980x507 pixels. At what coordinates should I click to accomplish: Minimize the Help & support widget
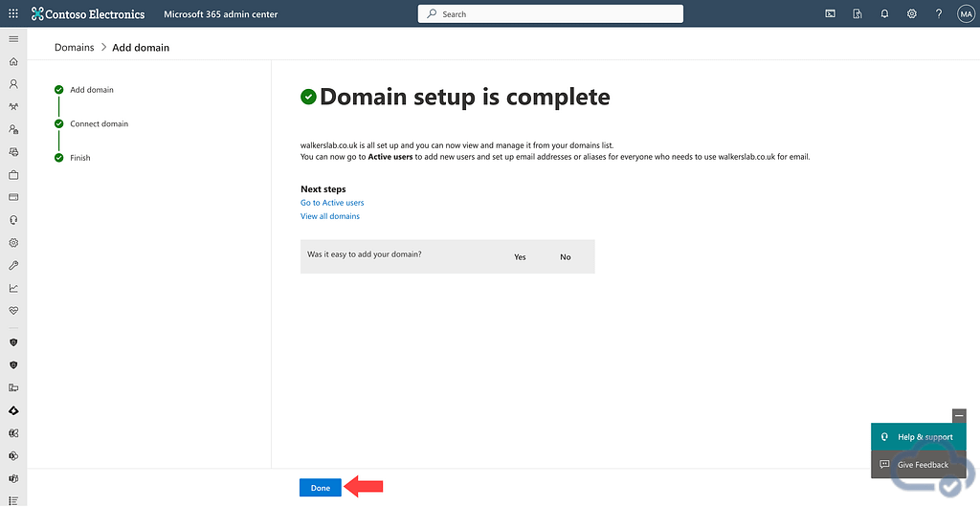(x=959, y=415)
